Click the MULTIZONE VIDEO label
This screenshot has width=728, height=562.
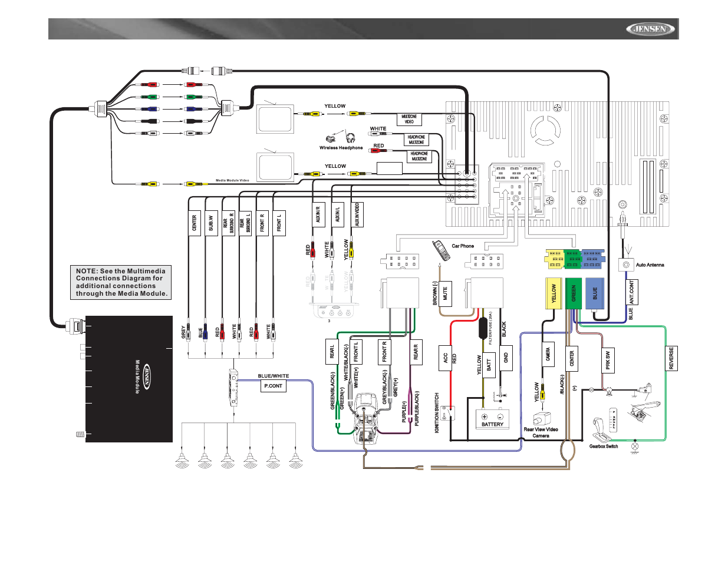(x=409, y=119)
